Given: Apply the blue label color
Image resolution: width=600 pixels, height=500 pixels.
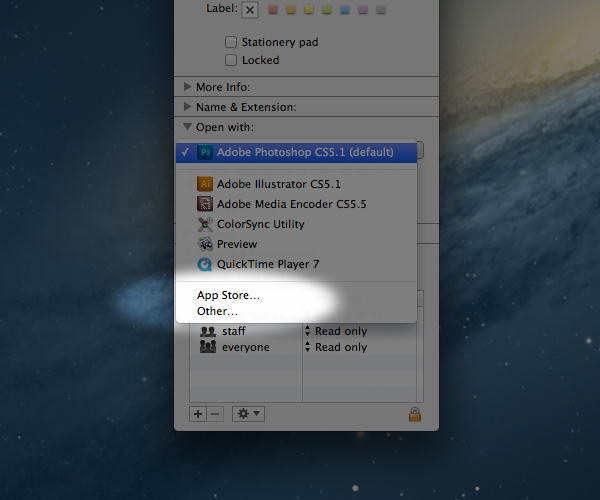Looking at the screenshot, I should (345, 10).
